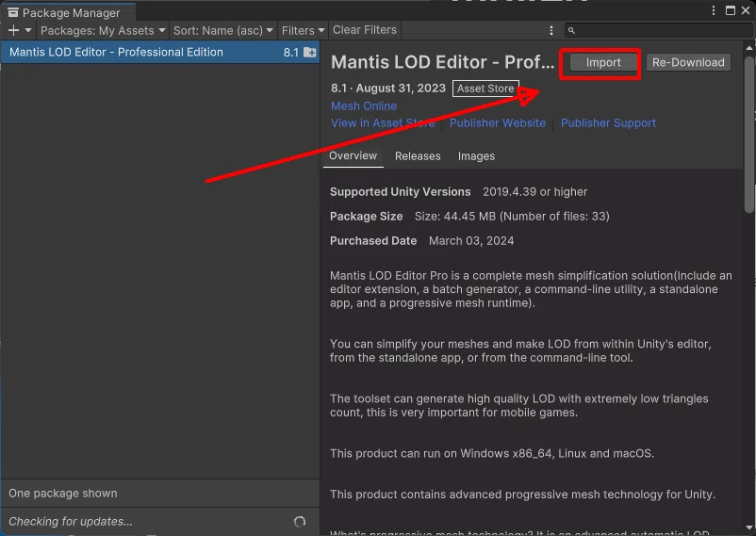Open Publisher Support link
756x536 pixels.
tap(608, 122)
